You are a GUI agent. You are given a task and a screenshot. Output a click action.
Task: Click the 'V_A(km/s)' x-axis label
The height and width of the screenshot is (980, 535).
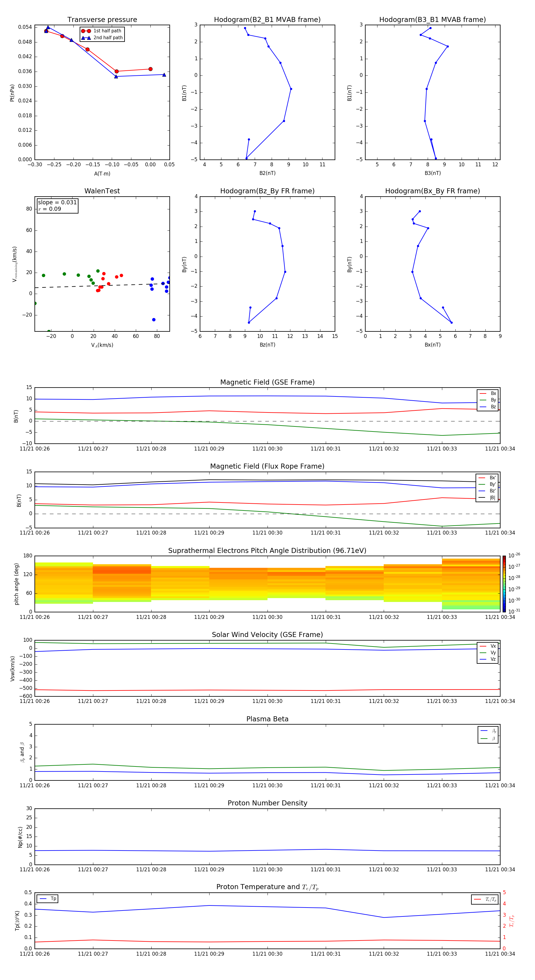tap(102, 345)
